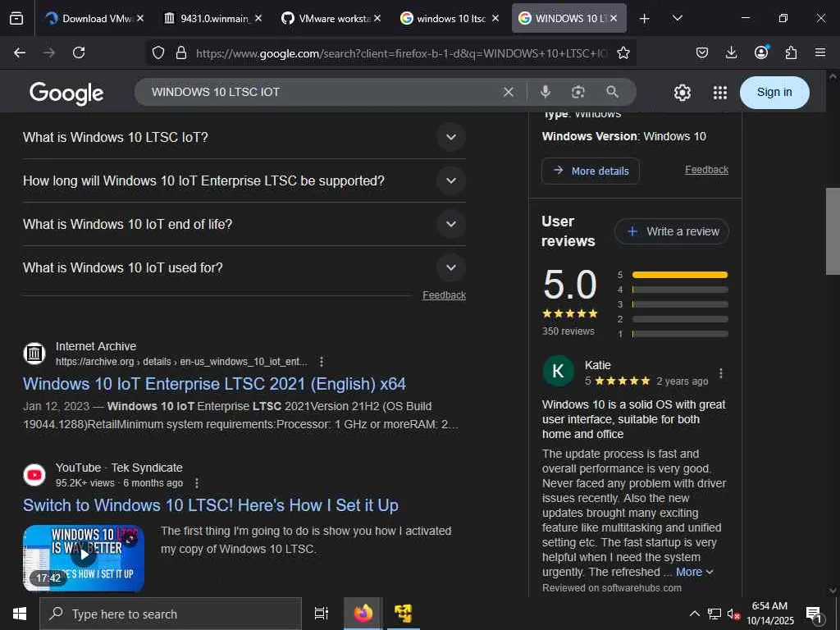Open Task View on taskbar
840x630 pixels.
pyautogui.click(x=322, y=614)
